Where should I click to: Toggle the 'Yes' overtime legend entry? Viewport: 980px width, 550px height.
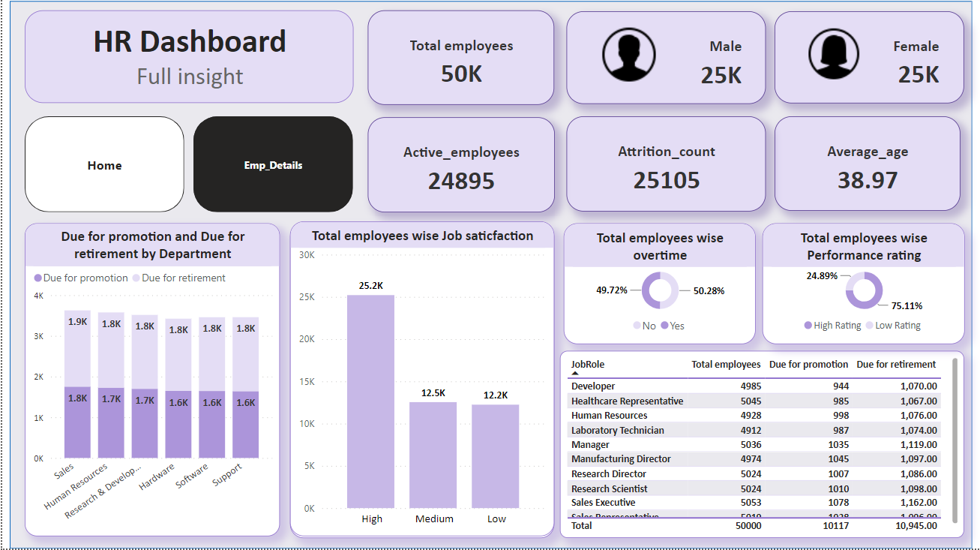tap(671, 326)
